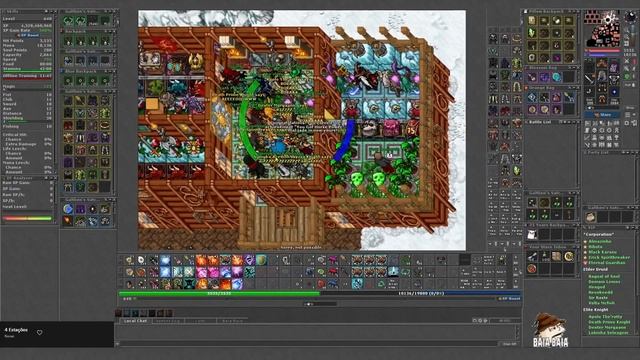Click the compass rose beside the minimap
Screen dimensions: 640x360
pos(631,18)
